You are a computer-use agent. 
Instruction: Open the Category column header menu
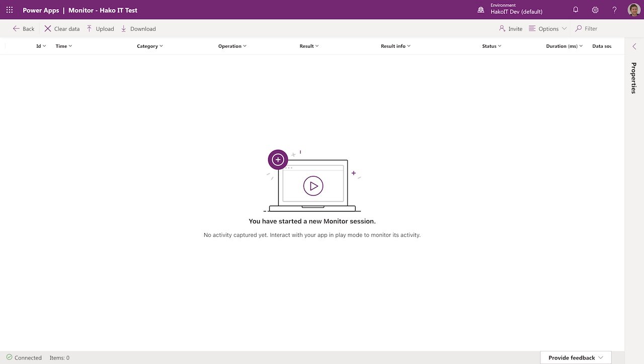150,46
